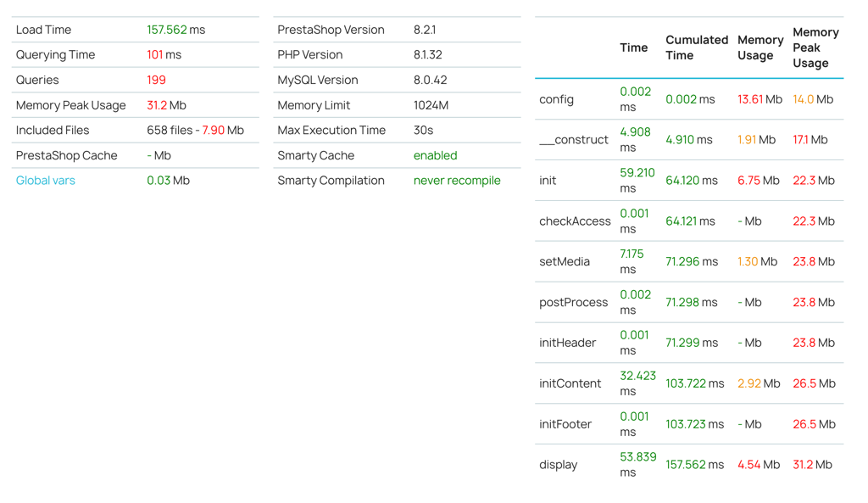Select the PHP Version value 8.1.32
This screenshot has height=503, width=868.
[427, 55]
